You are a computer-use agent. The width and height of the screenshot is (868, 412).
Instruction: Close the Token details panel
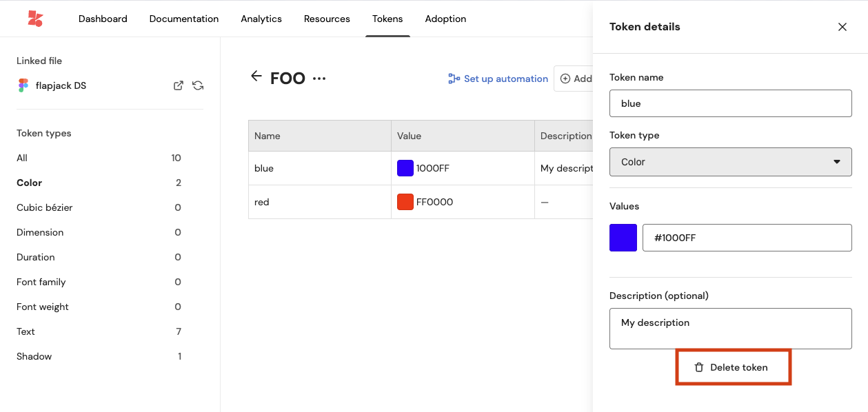coord(842,27)
